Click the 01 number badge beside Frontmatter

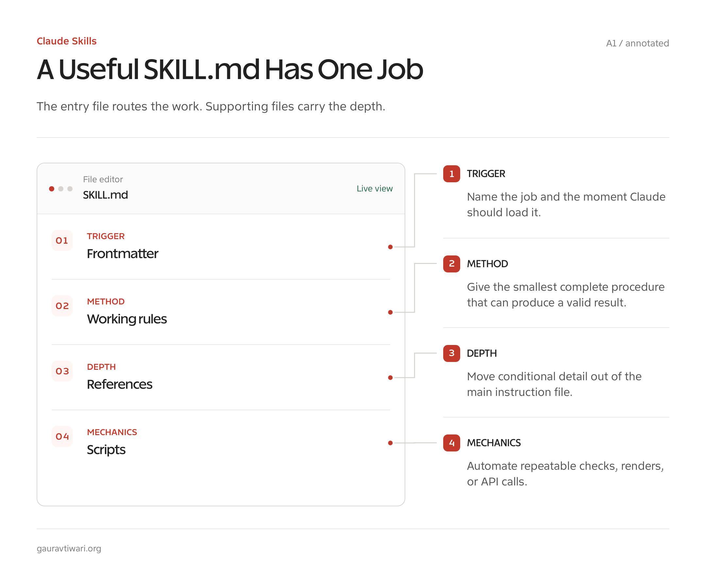[x=62, y=240]
